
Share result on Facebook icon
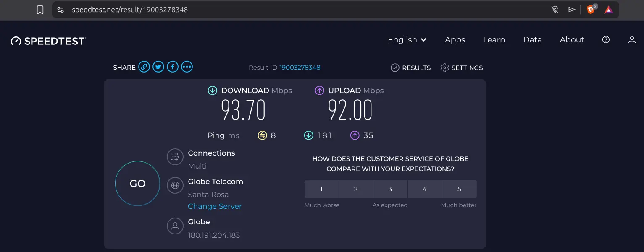[173, 67]
